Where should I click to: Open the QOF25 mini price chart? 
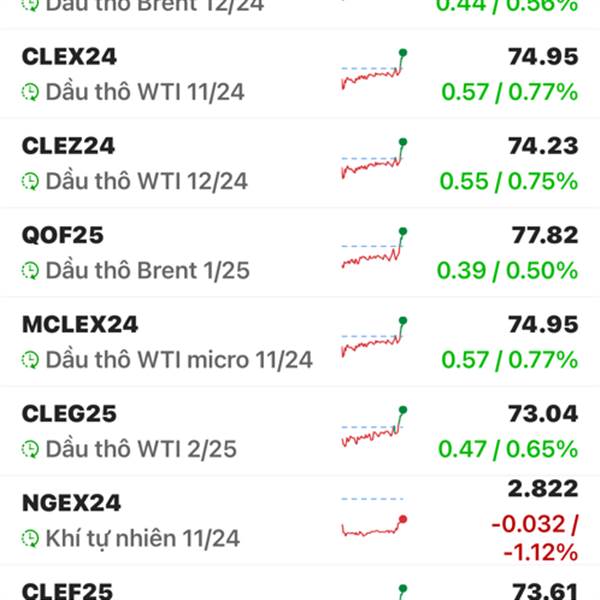(374, 248)
